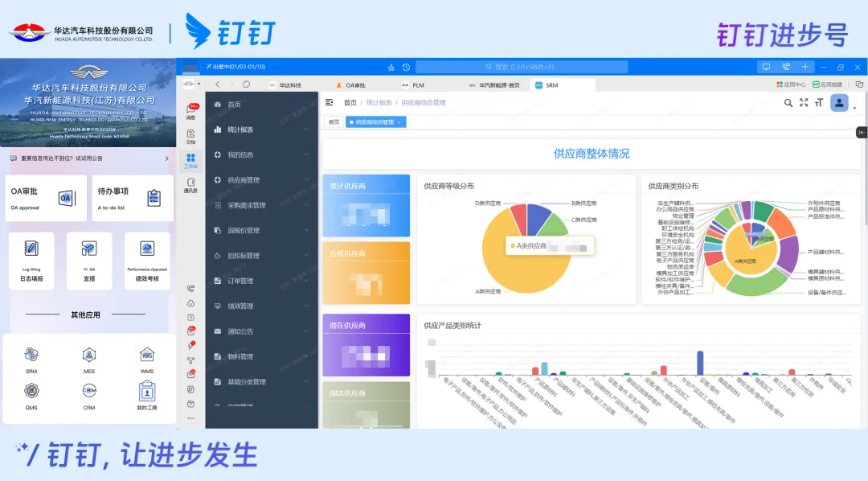The image size is (868, 481).
Task: Expand the 我的信息 menu
Action: coord(262,154)
